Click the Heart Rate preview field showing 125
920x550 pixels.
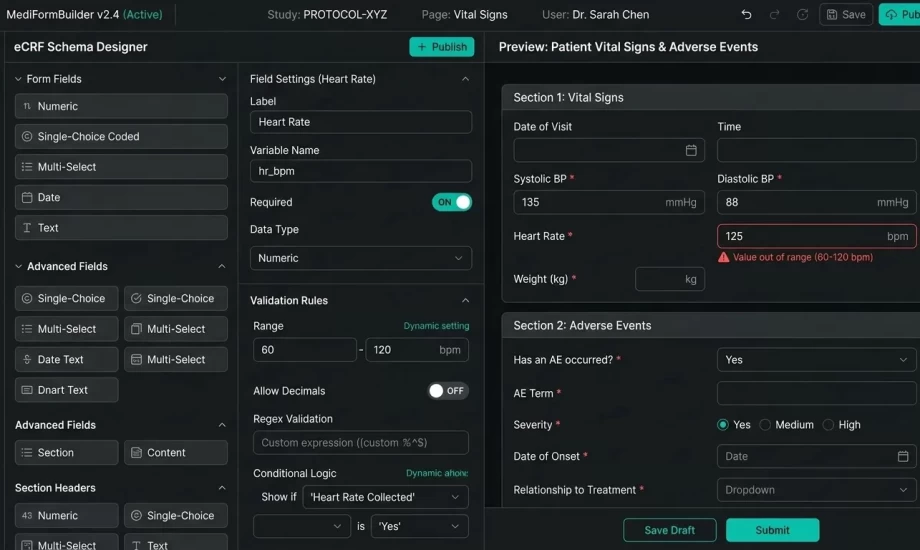tap(816, 237)
